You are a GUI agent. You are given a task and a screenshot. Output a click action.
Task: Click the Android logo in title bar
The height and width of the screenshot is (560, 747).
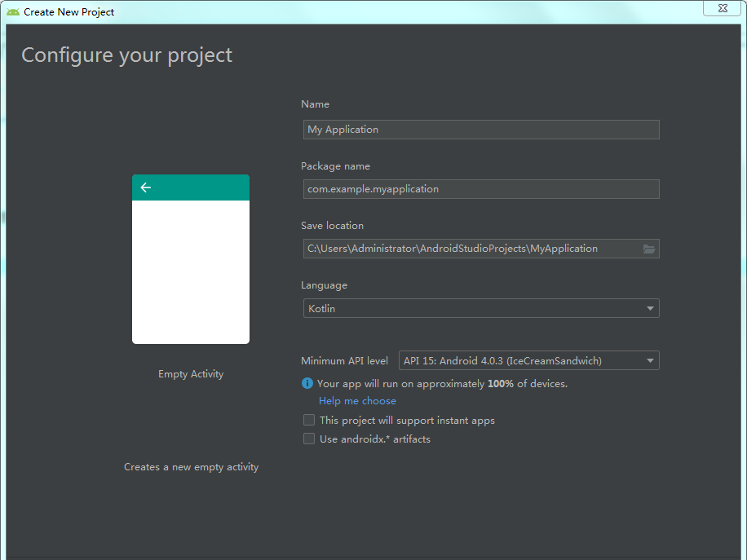[13, 12]
